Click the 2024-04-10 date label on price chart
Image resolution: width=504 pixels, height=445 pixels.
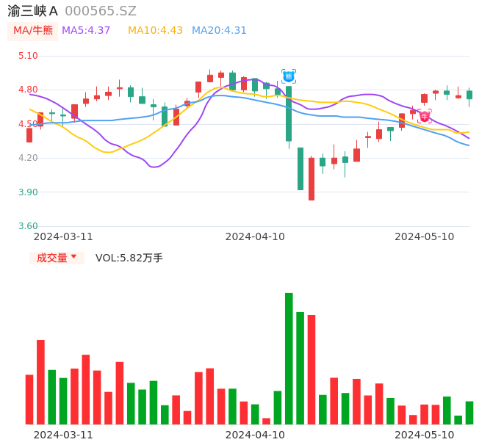click(255, 236)
